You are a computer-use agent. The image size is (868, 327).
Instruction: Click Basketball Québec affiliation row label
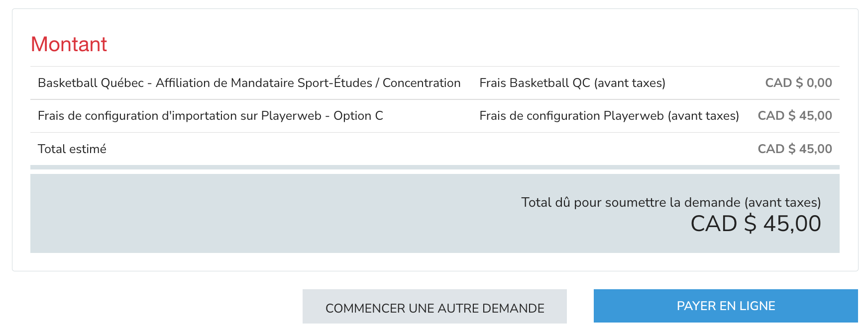[249, 83]
